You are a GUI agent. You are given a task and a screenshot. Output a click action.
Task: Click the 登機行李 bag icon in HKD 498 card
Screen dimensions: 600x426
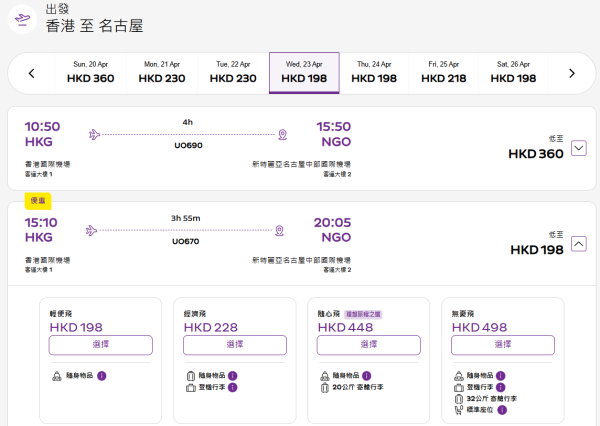click(458, 388)
